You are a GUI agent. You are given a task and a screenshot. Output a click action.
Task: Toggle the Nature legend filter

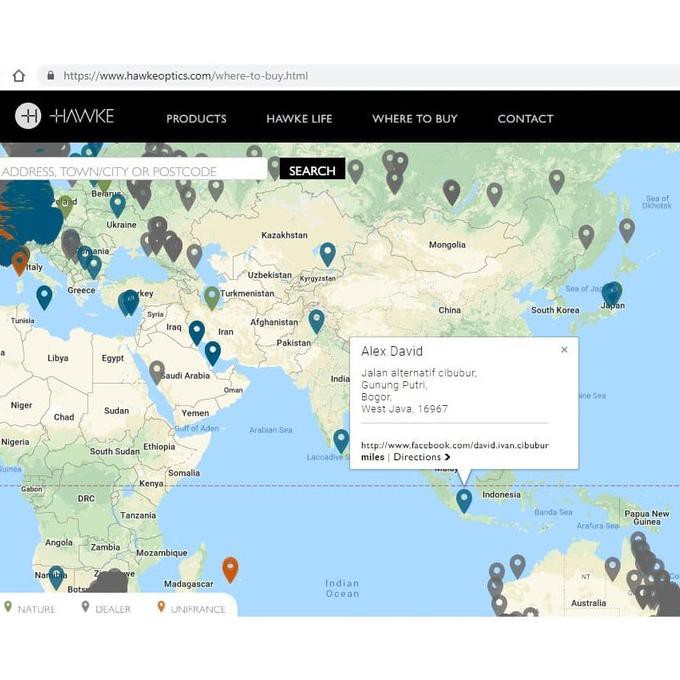(x=30, y=608)
